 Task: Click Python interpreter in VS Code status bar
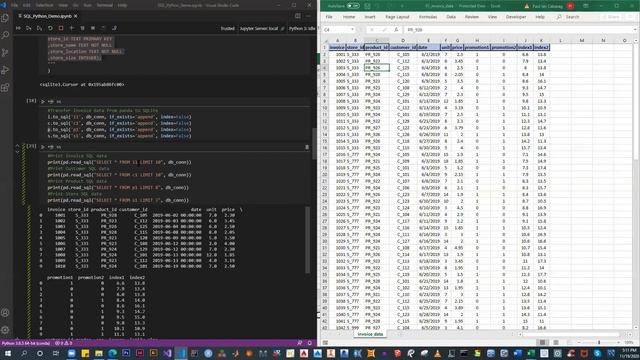tap(25, 343)
